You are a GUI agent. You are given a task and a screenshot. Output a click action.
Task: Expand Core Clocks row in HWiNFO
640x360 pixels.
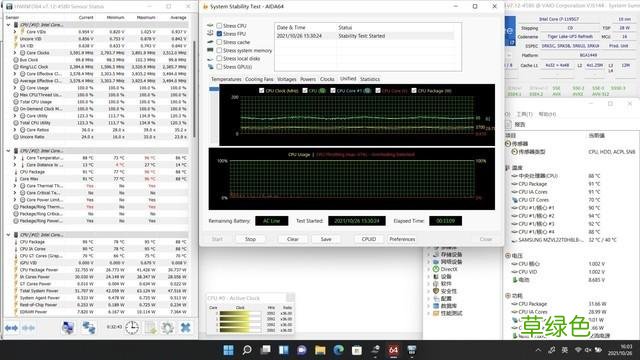[x=15, y=53]
